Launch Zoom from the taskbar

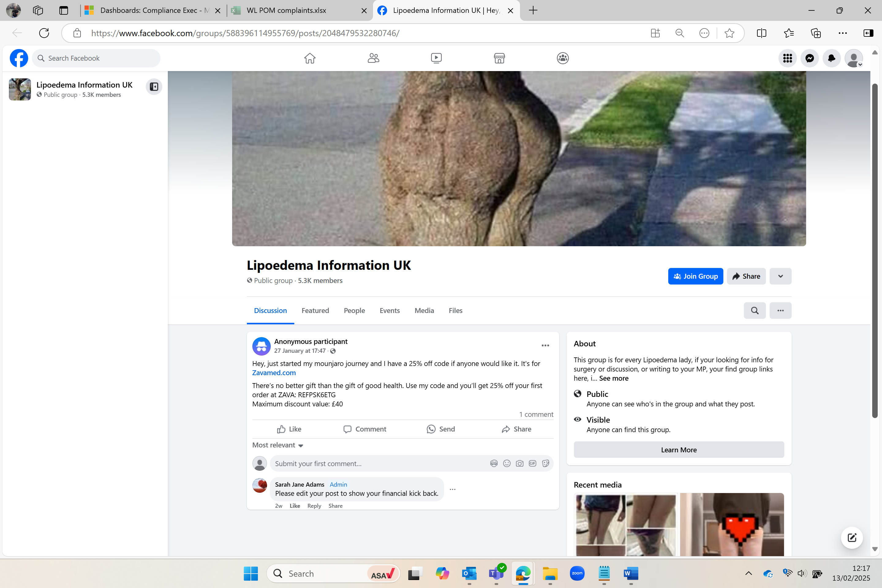[577, 573]
